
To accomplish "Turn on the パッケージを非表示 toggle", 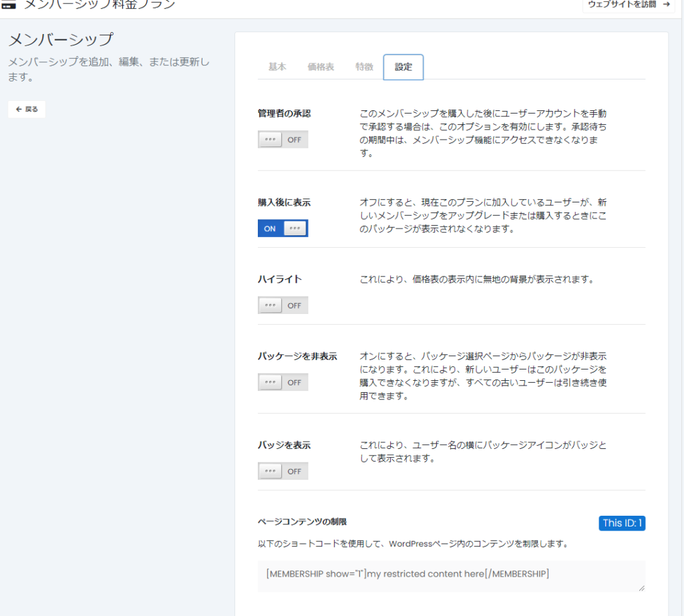I will pos(283,382).
